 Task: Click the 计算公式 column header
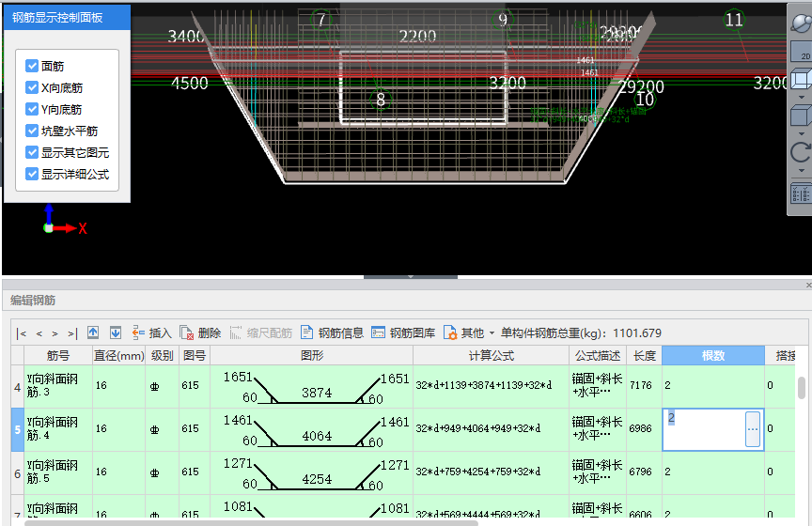(x=491, y=356)
